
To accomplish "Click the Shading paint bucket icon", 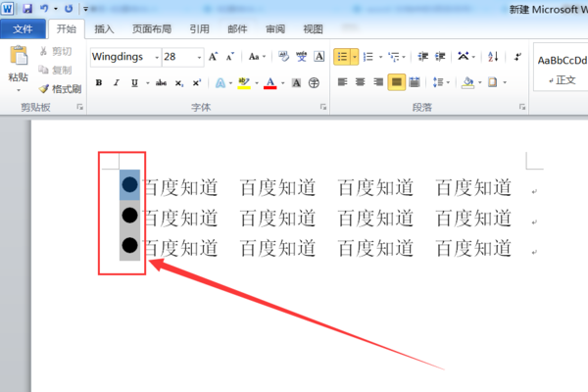I will 467,82.
